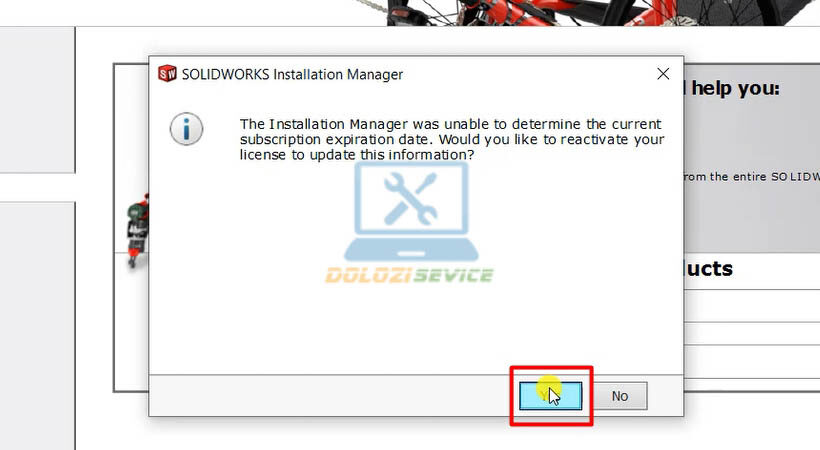820x450 pixels.
Task: Click the red SW logo in title bar
Action: (x=167, y=74)
